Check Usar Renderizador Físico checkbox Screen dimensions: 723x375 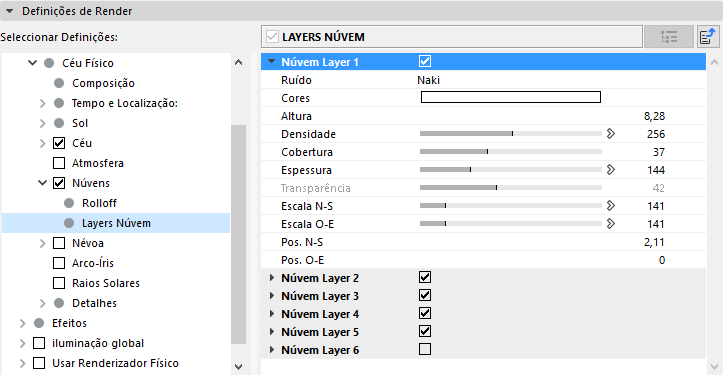click(39, 363)
